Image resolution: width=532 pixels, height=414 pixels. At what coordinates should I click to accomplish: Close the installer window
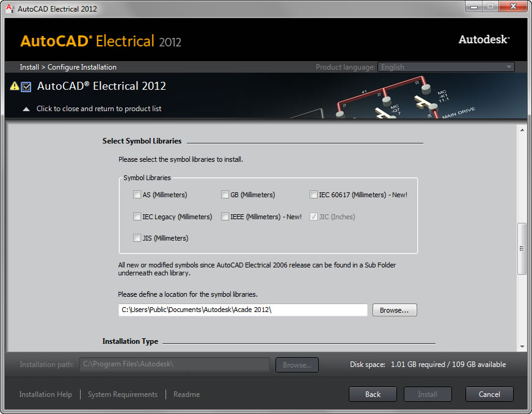(x=513, y=7)
